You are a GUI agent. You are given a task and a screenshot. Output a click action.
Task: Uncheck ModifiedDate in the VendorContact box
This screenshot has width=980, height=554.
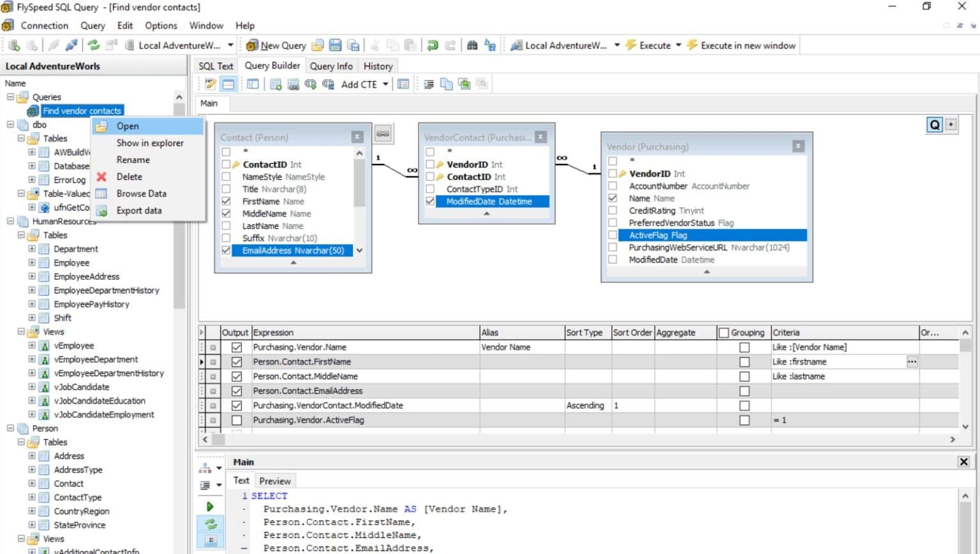pyautogui.click(x=430, y=201)
